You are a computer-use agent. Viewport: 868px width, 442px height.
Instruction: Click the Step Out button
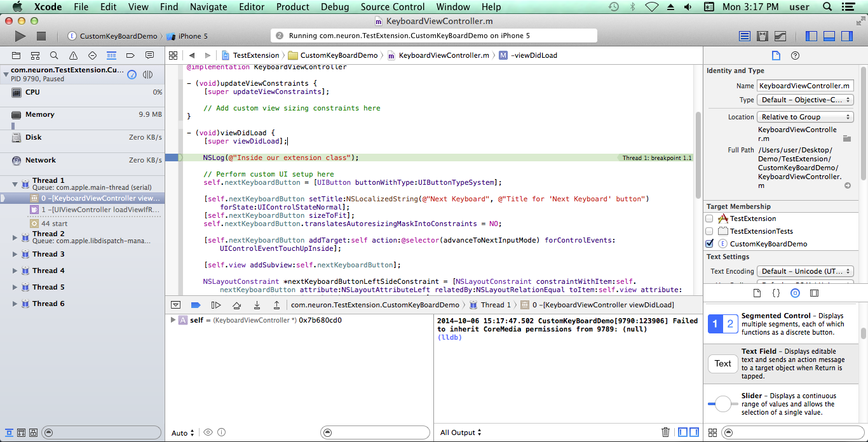coord(276,305)
